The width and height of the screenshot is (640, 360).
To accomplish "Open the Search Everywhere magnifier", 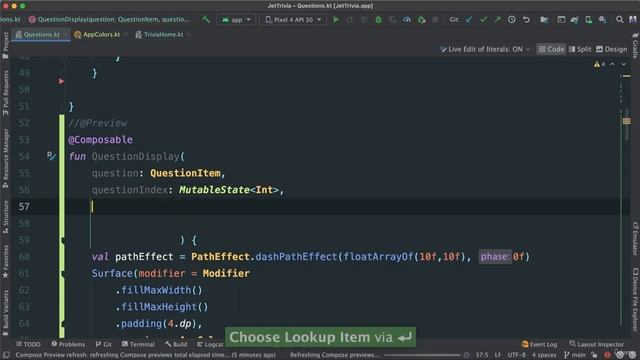I will click(620, 20).
